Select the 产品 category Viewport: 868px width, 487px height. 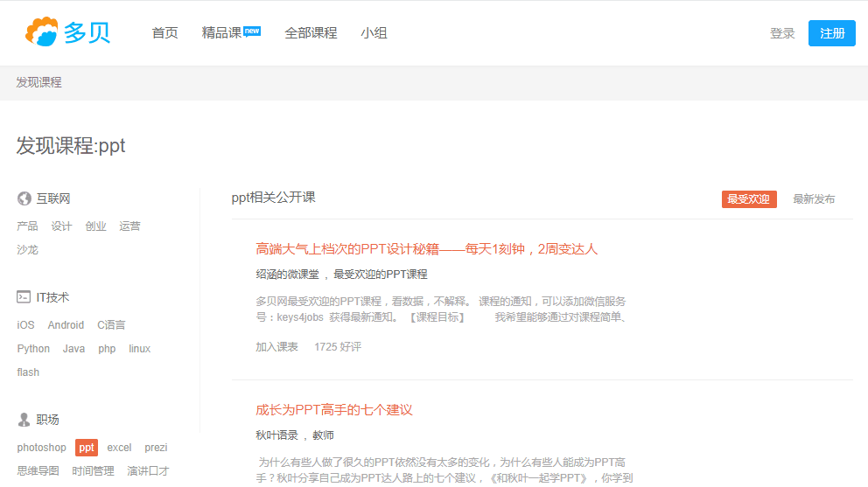(27, 226)
